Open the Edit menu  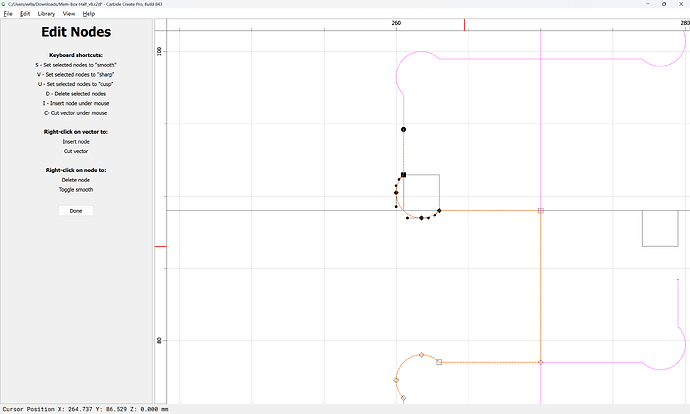pos(25,14)
